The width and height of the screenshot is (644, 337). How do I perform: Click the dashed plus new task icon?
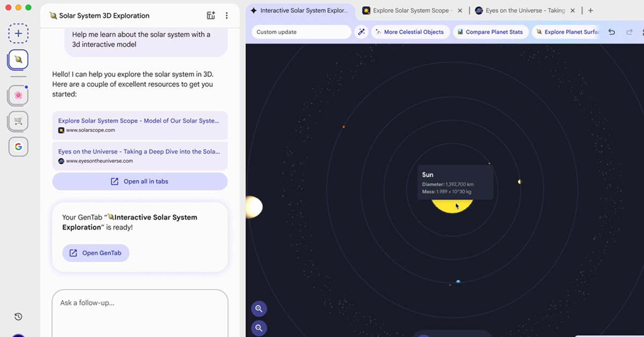(18, 33)
